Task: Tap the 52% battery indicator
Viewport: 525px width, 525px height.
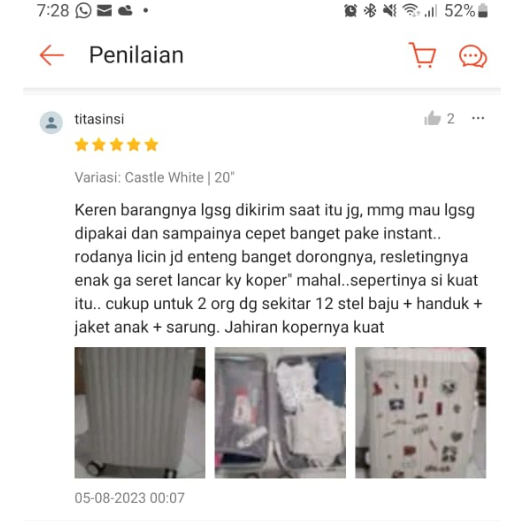Action: click(x=466, y=11)
